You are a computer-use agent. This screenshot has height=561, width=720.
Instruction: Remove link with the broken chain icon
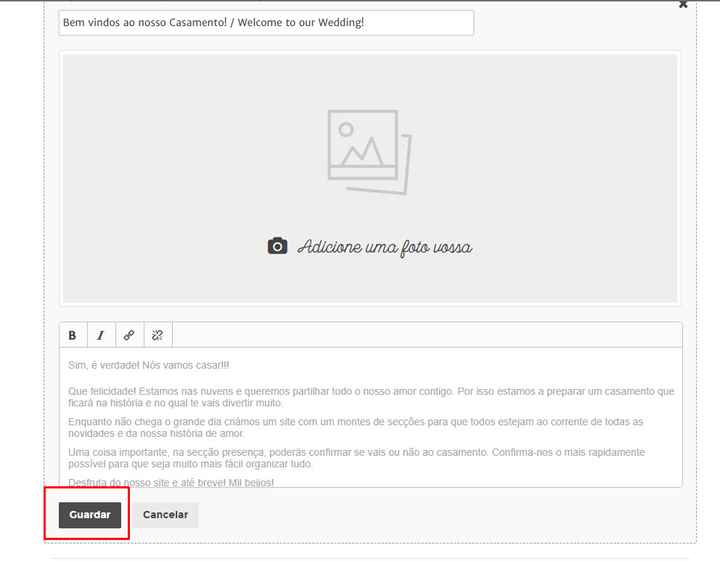click(158, 335)
